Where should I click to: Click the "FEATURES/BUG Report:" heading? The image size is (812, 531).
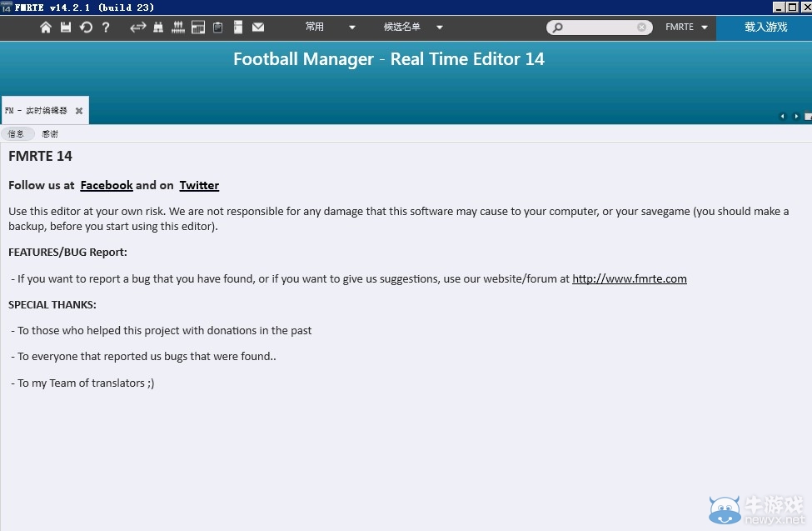(x=67, y=253)
